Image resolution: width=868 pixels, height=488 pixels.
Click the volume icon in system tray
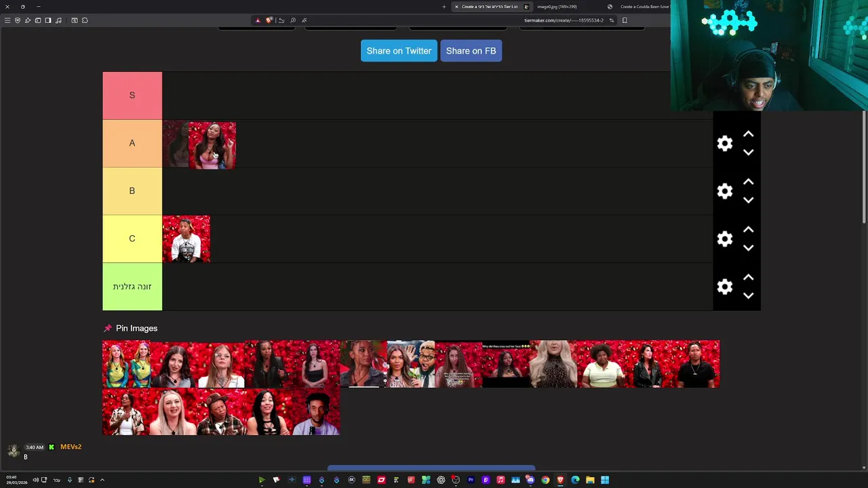pos(35,480)
